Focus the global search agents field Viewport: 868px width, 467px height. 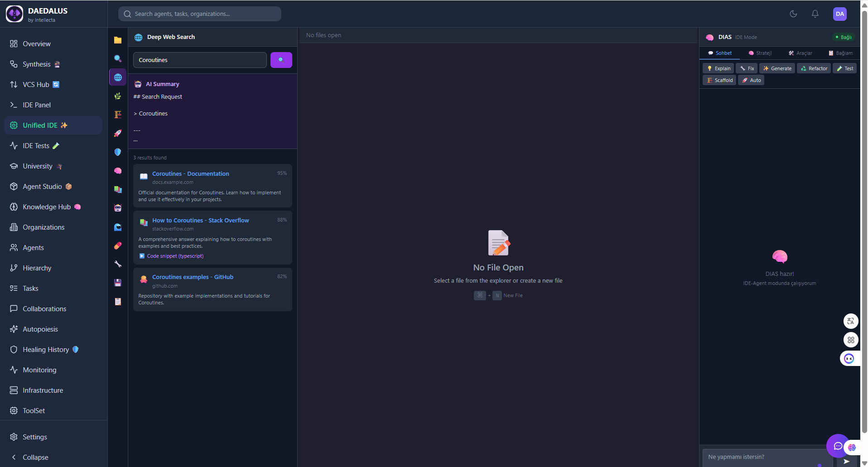(x=200, y=14)
